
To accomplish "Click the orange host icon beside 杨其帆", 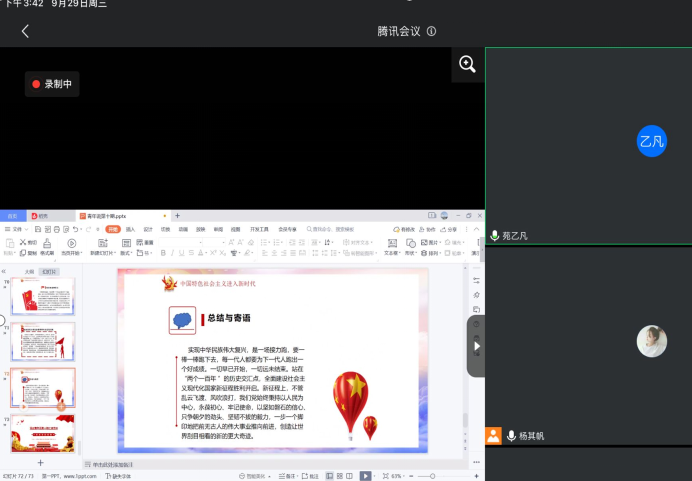I will pyautogui.click(x=493, y=436).
